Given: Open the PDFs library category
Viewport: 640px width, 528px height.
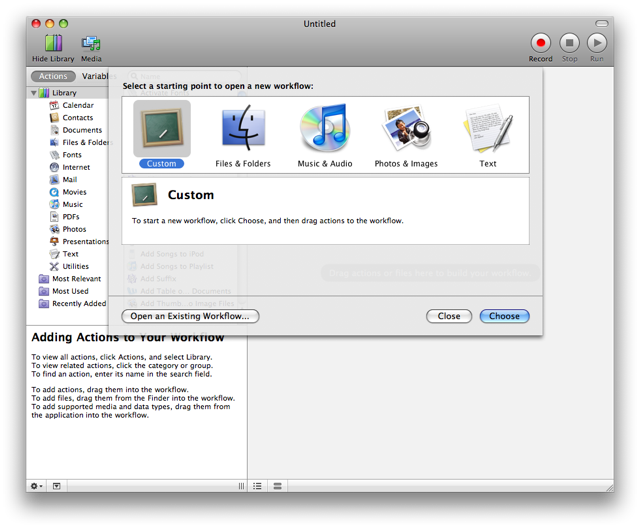Looking at the screenshot, I should [x=71, y=217].
